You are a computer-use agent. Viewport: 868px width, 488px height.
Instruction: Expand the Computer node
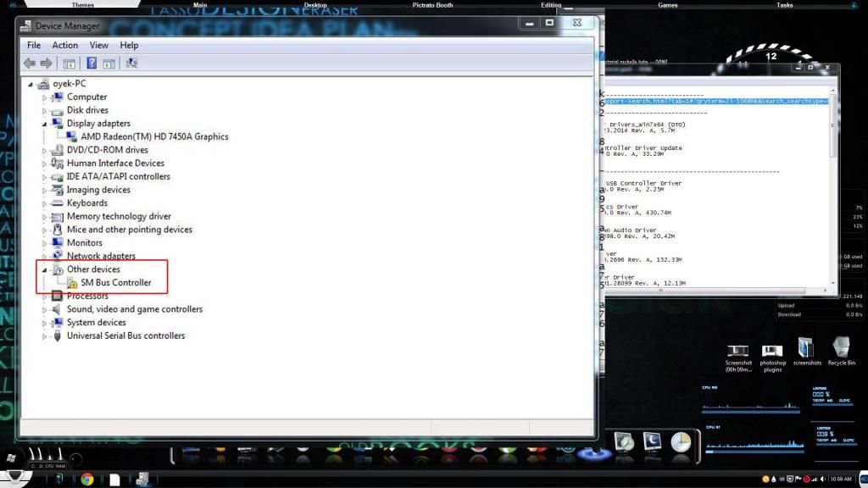tap(45, 97)
